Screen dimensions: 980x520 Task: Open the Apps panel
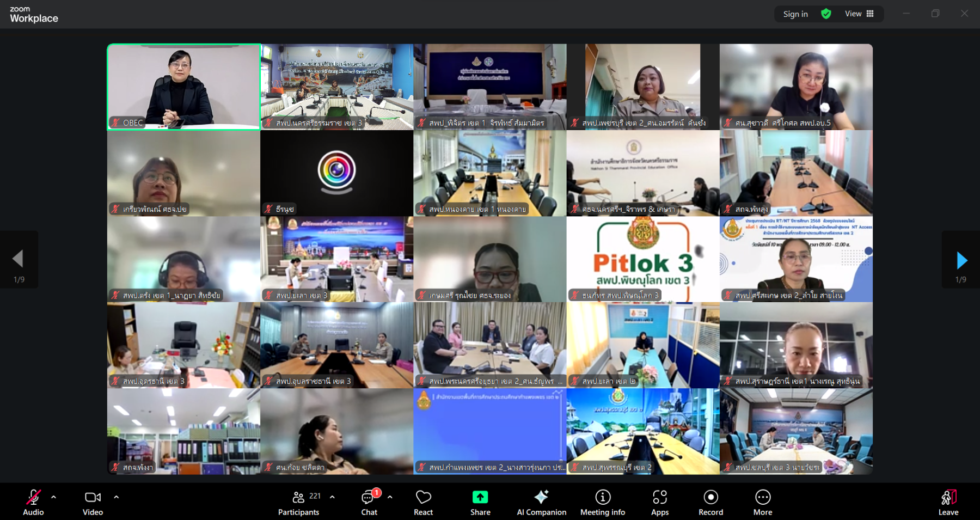[x=659, y=502]
